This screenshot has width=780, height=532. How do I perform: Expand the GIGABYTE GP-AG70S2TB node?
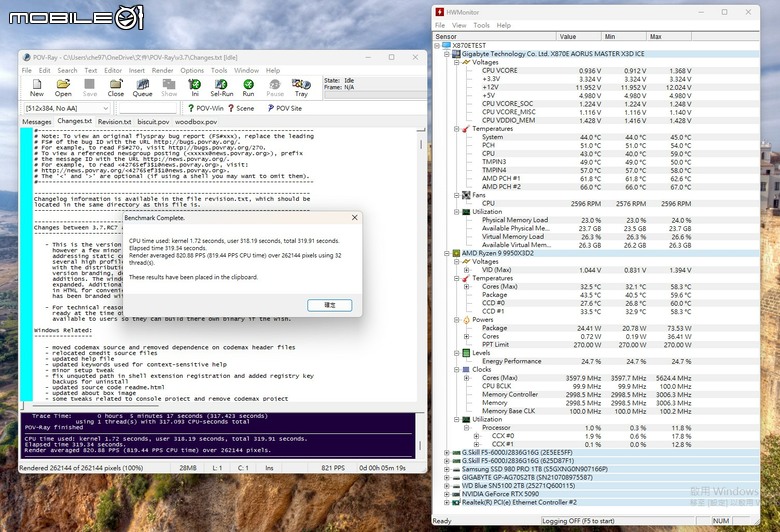[x=447, y=478]
